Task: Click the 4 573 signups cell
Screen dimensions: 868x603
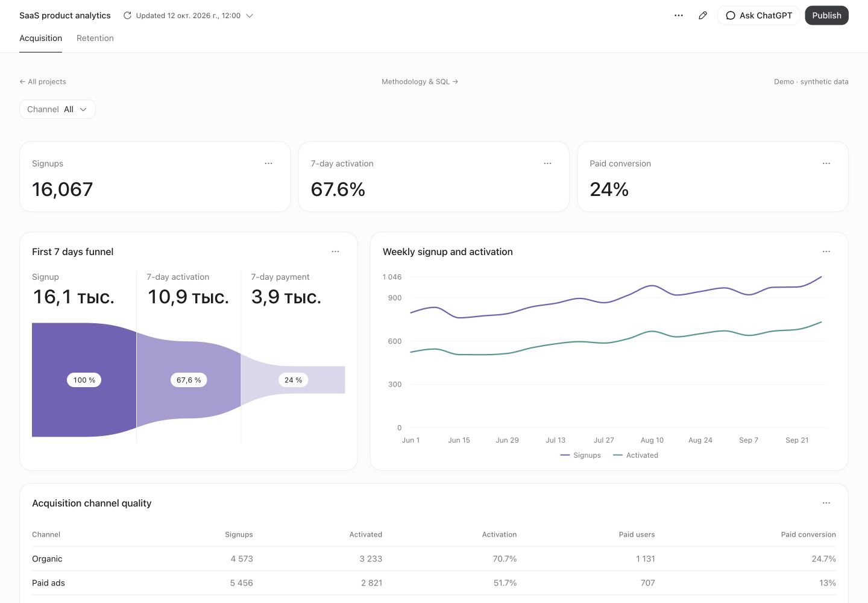Action: point(242,559)
